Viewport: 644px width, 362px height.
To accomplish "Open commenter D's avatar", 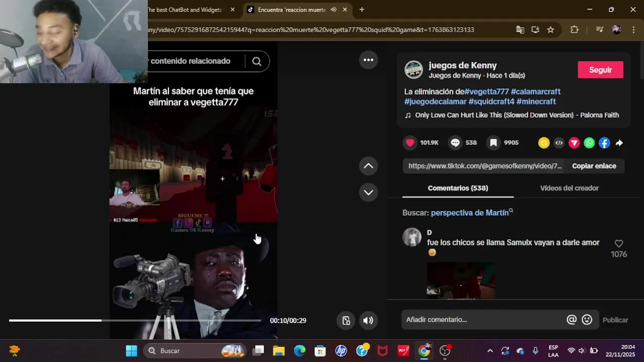I will pos(412,237).
